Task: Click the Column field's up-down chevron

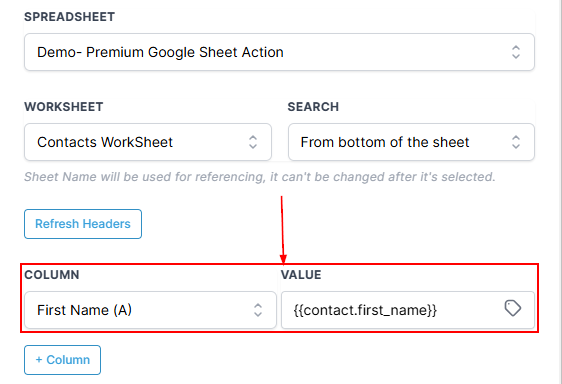Action: 258,310
